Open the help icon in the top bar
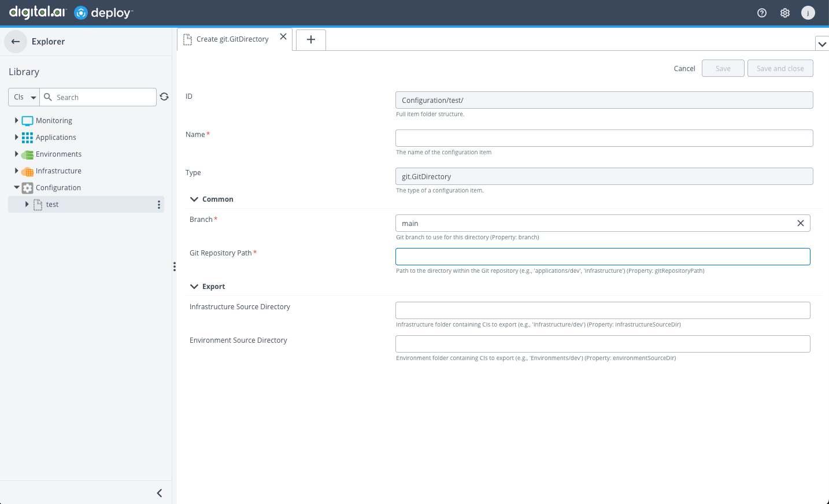The image size is (829, 504). 761,12
